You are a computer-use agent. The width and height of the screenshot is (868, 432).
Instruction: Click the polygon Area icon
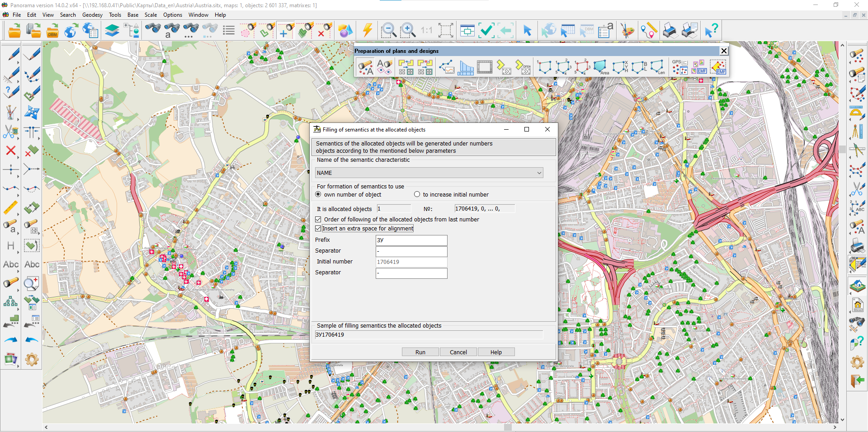click(x=601, y=67)
